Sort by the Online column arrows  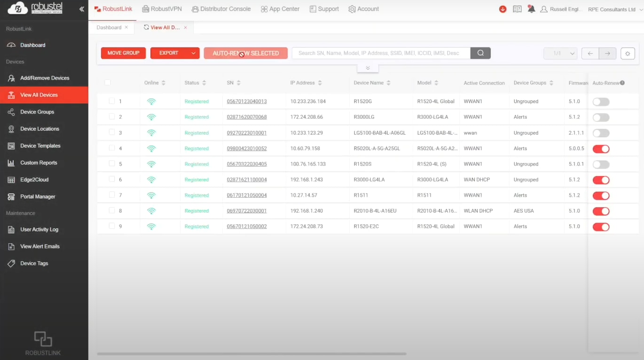pyautogui.click(x=164, y=83)
